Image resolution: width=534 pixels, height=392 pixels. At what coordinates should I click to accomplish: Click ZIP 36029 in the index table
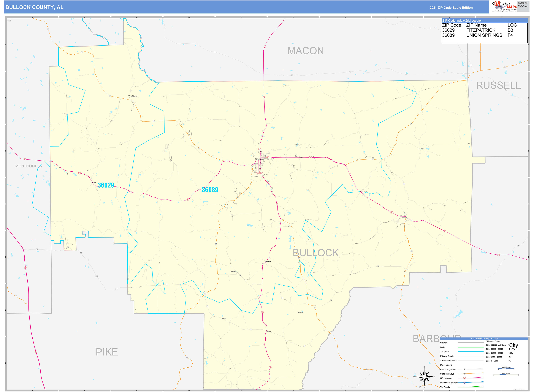[448, 30]
